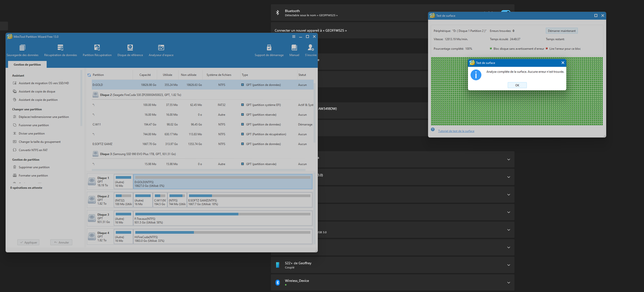Start Assistant de copie de partition
Image resolution: width=644 pixels, height=292 pixels.
tap(35, 100)
